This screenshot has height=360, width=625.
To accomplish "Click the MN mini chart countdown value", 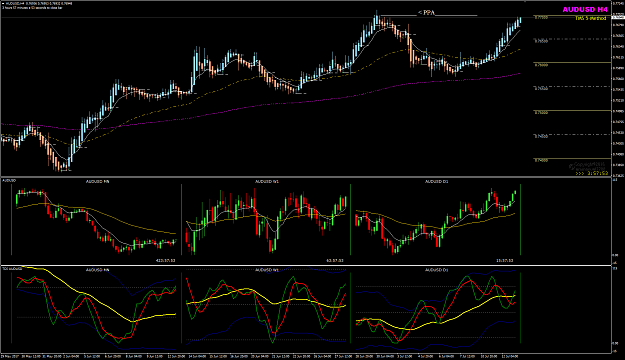I will pos(165,260).
